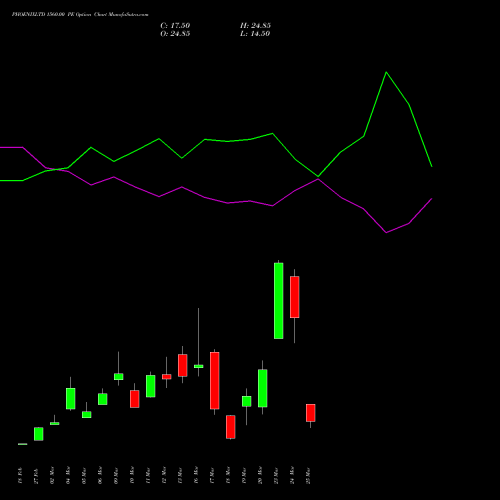Image resolution: width=500 pixels, height=500 pixels.
Task: Select the '24 Mar' date label
Action: tap(292, 476)
